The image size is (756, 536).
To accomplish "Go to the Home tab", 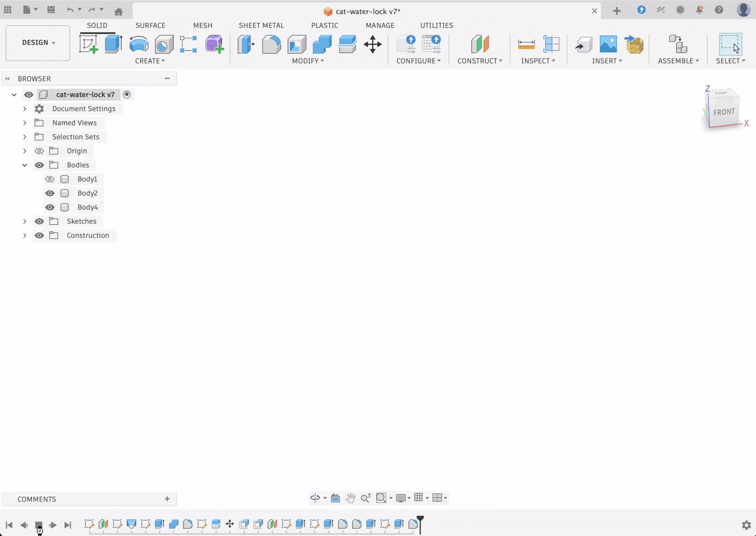I will point(118,11).
